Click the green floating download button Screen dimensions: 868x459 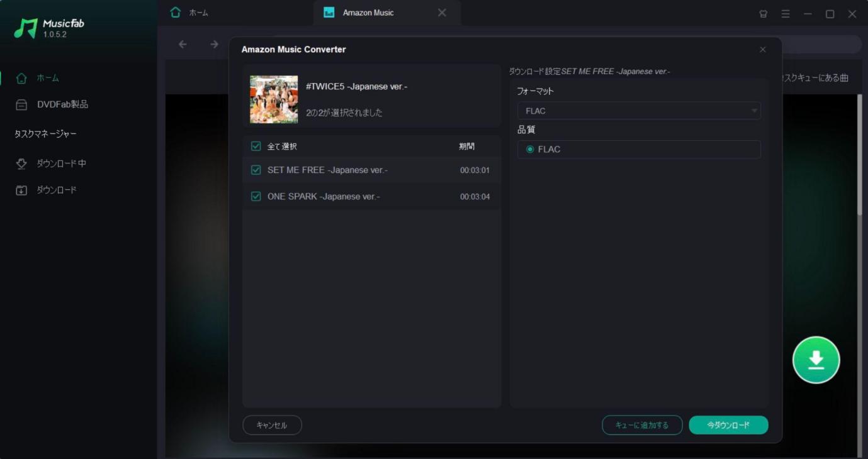pos(816,360)
